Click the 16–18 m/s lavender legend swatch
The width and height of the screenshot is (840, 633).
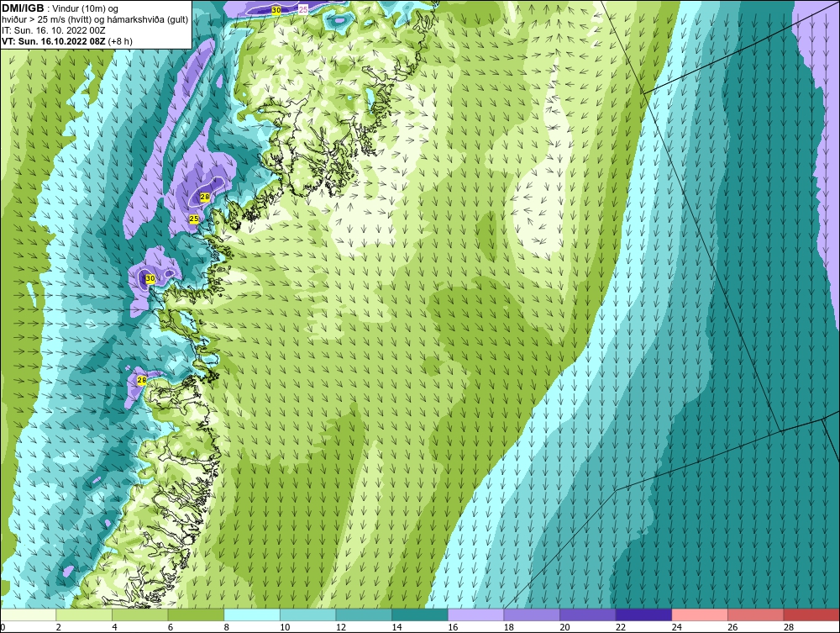pyautogui.click(x=475, y=615)
